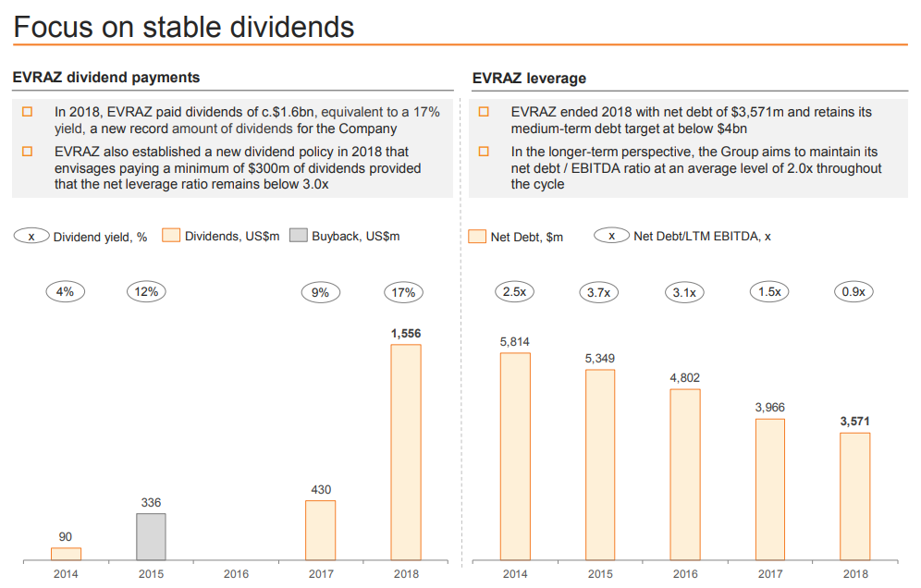The width and height of the screenshot is (921, 588).
Task: Click the orange bullet beside 'In the longer-term perspective'
Action: [484, 152]
